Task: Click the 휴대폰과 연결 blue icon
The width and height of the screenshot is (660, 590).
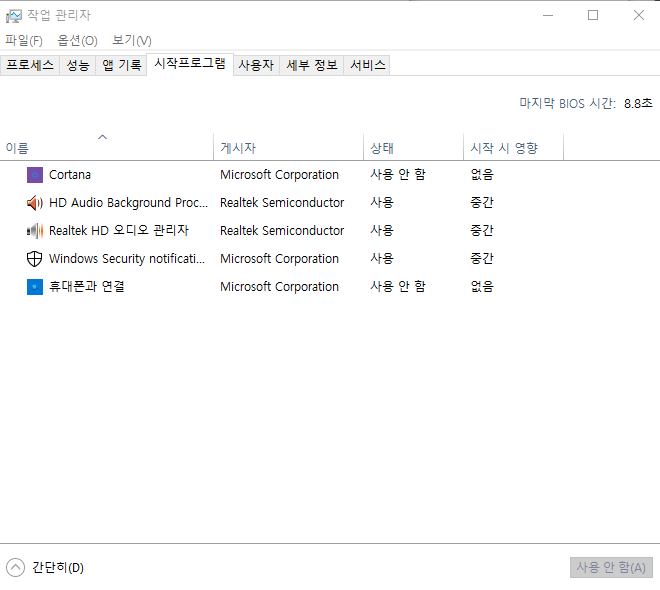Action: 35,287
